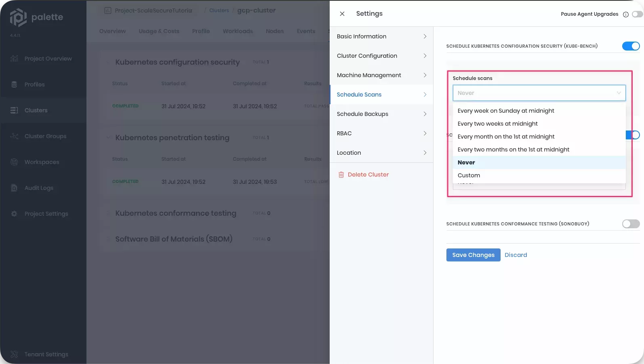The image size is (644, 364).
Task: Open the Machine Management settings section
Action: point(381,75)
